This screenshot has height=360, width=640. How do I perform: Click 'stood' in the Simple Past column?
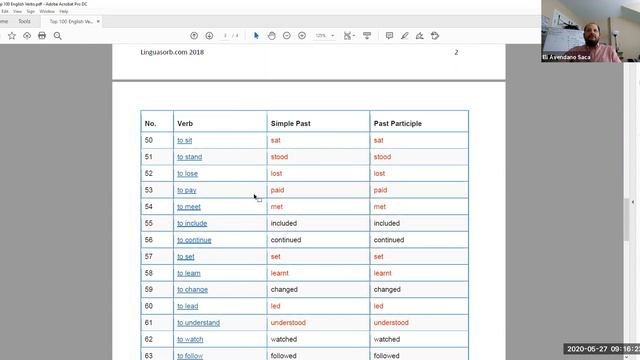(x=279, y=157)
